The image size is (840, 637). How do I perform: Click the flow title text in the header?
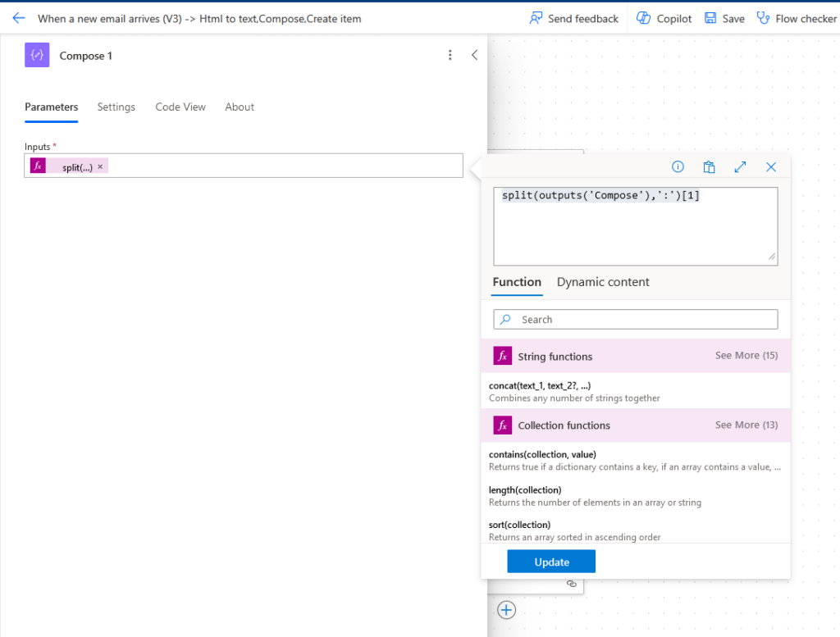tap(199, 19)
